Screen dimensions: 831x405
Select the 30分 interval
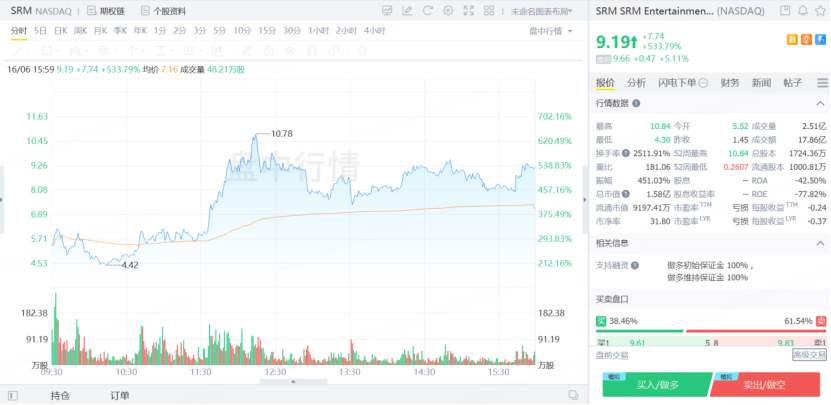[x=291, y=31]
